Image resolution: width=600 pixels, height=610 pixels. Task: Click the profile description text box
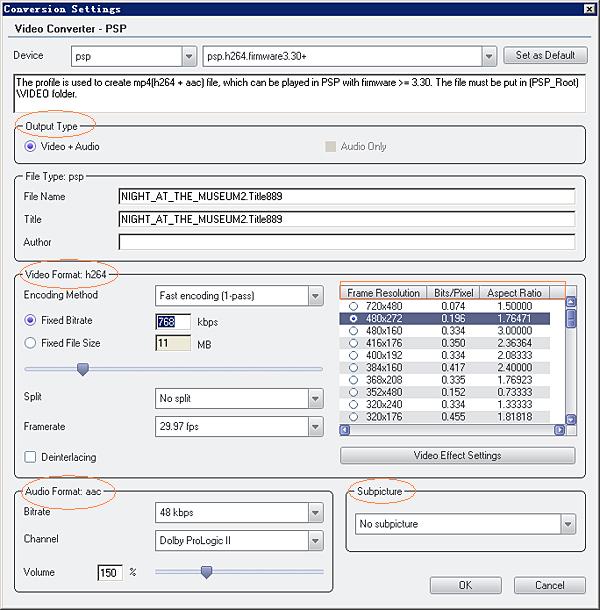tap(300, 93)
